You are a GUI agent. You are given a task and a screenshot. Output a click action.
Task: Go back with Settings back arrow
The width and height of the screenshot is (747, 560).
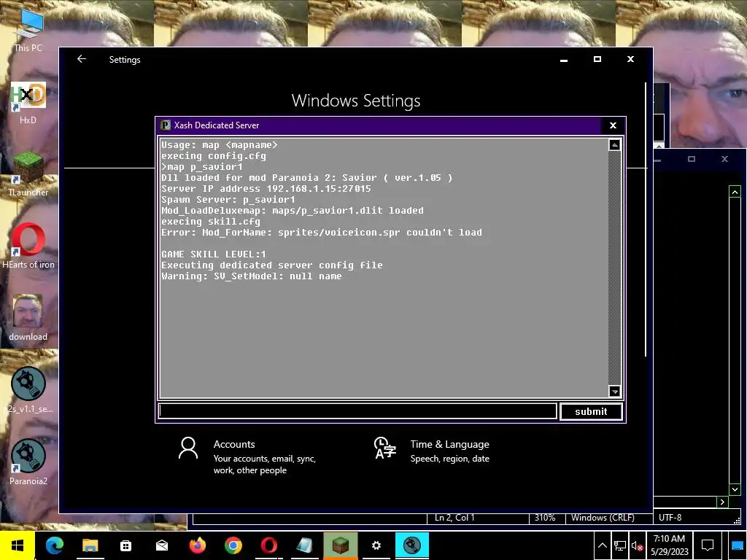pos(82,59)
